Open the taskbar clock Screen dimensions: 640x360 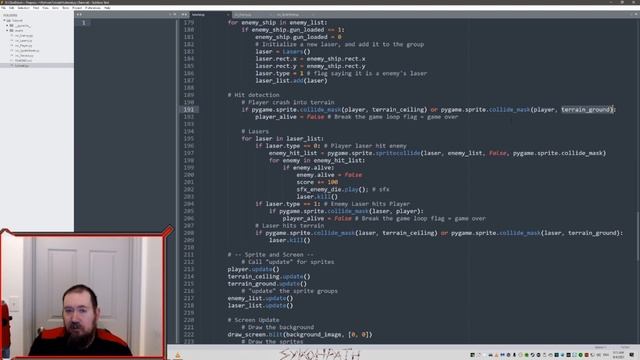point(618,355)
